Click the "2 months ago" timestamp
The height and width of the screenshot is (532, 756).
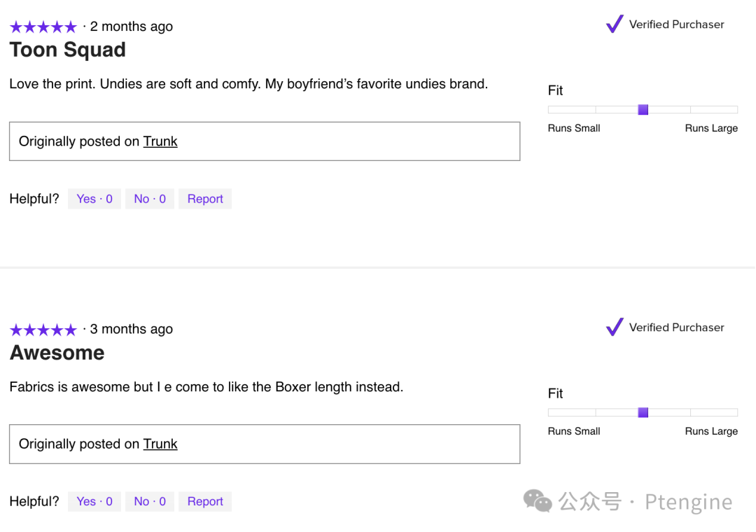point(132,27)
